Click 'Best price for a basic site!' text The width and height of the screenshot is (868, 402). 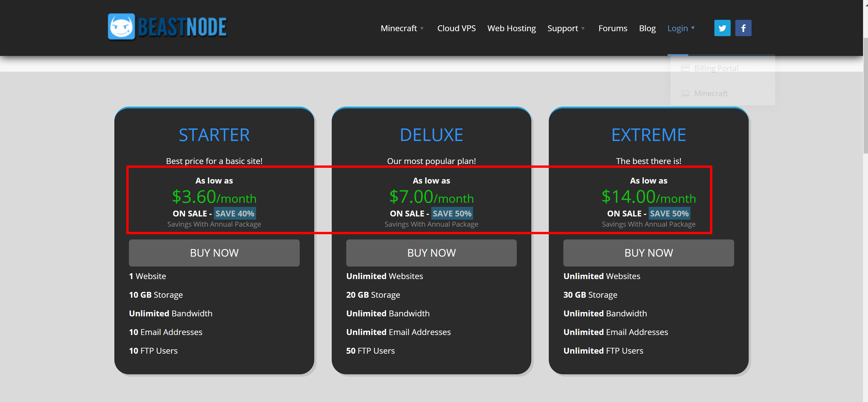[x=214, y=161]
